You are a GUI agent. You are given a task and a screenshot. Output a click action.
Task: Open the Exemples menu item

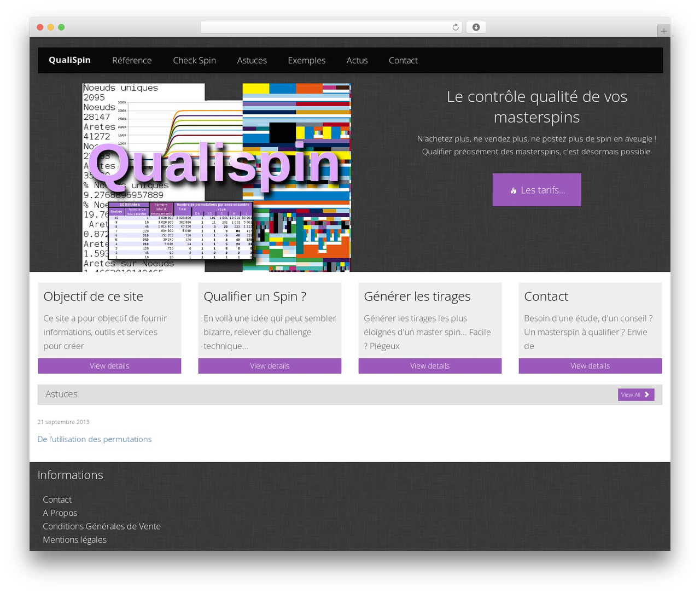[306, 60]
